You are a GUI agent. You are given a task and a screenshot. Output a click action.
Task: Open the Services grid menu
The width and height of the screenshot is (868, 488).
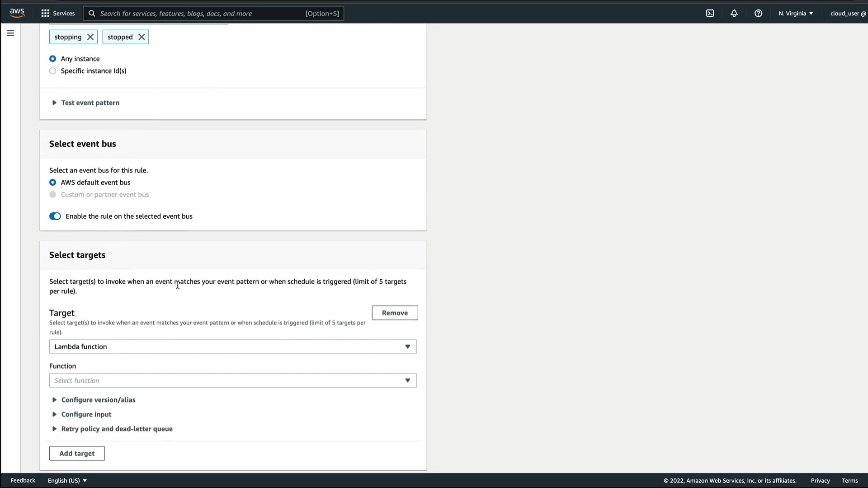point(58,13)
